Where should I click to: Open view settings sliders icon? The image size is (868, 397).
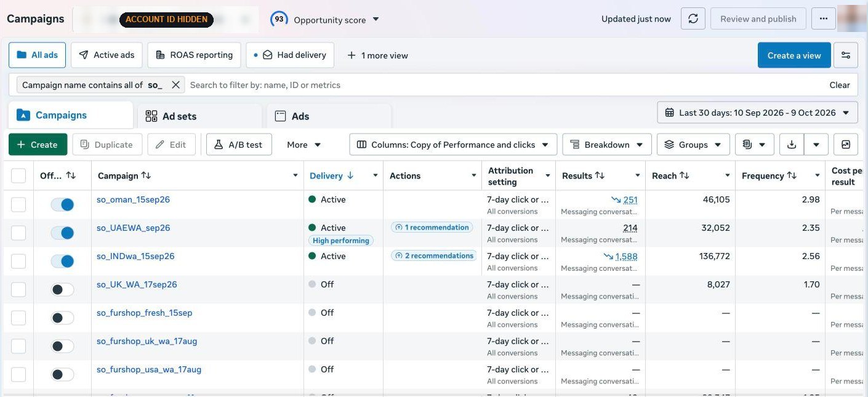click(x=846, y=55)
